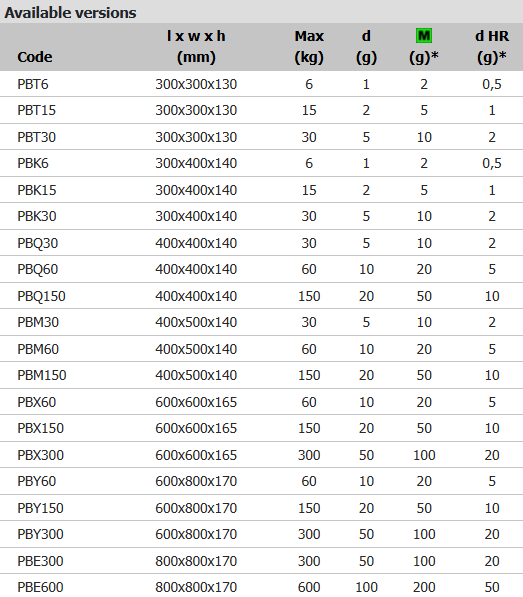Screen dimensions: 523x597
Task: Select PBT30 max capacity value 30
Action: (x=309, y=137)
